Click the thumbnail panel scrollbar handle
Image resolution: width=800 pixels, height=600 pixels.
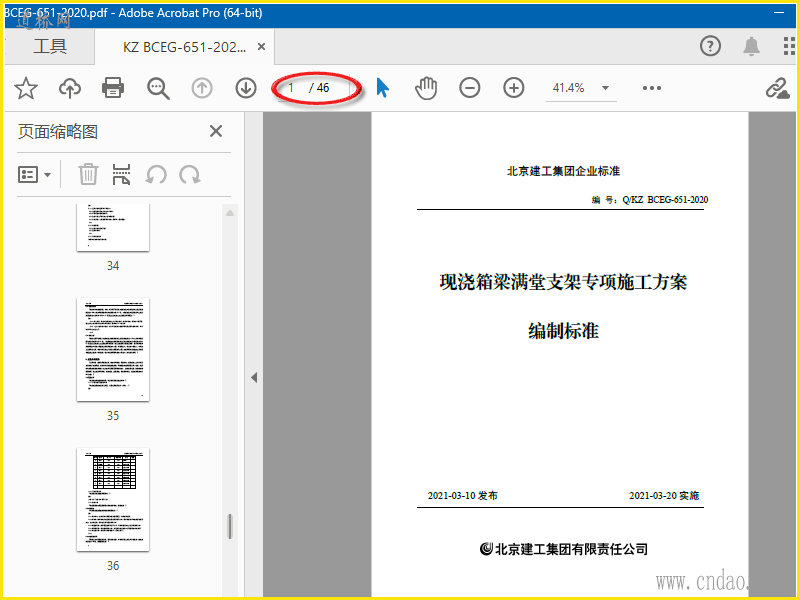tap(230, 526)
